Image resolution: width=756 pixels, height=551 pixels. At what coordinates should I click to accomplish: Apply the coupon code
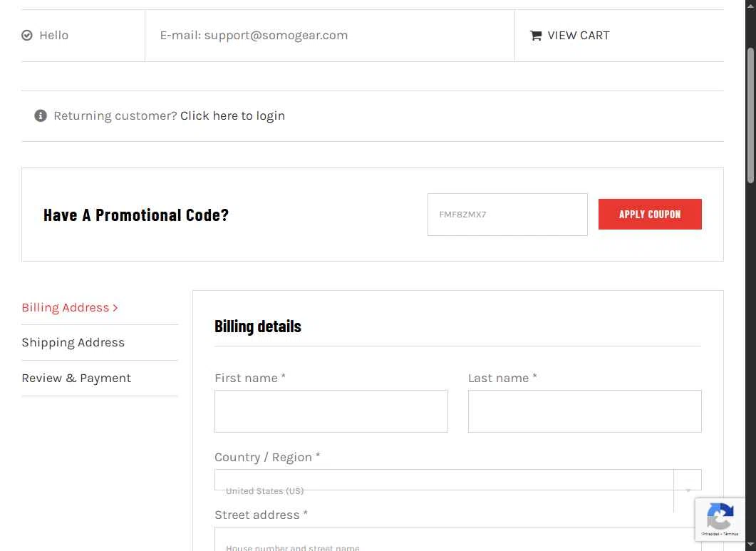click(x=649, y=215)
